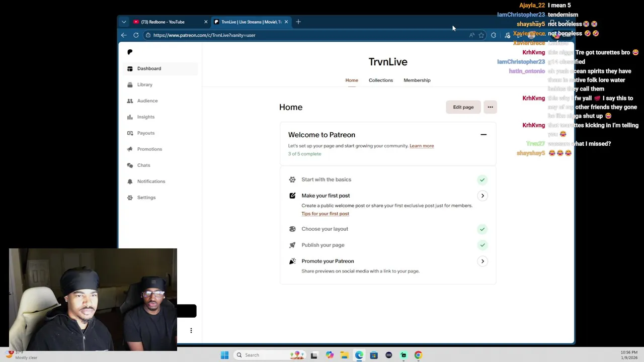Open the Tips for your first post link
Image resolution: width=644 pixels, height=362 pixels.
pos(325,214)
